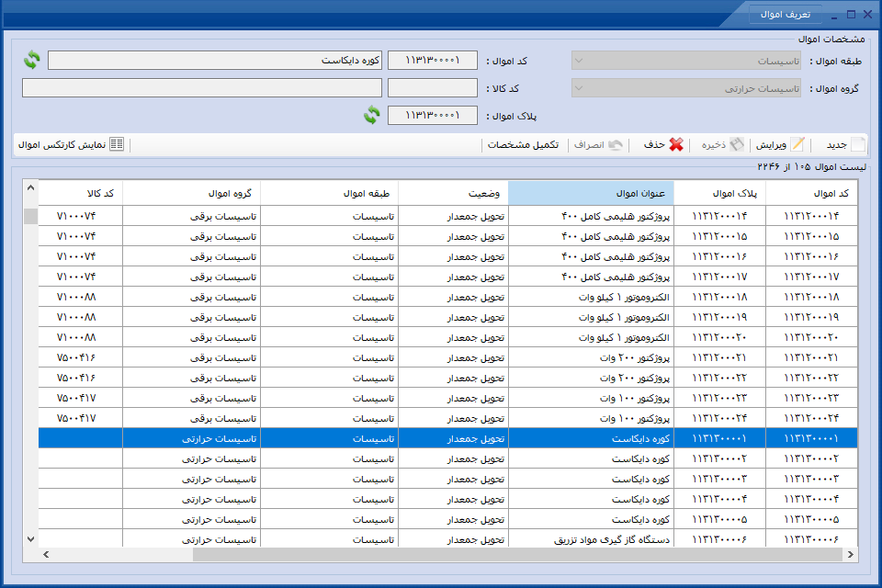Click the جدید button label
Screen dimensions: 882x588
pos(836,144)
